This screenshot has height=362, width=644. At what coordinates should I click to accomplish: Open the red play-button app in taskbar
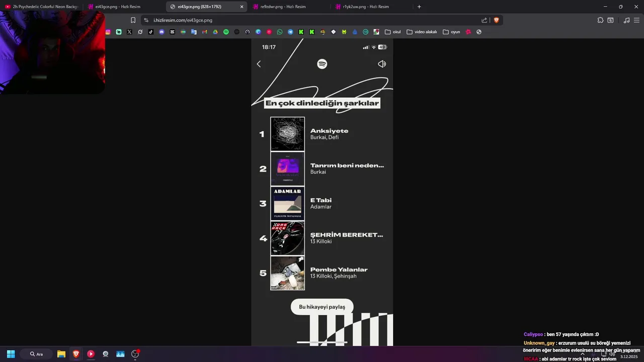click(91, 354)
